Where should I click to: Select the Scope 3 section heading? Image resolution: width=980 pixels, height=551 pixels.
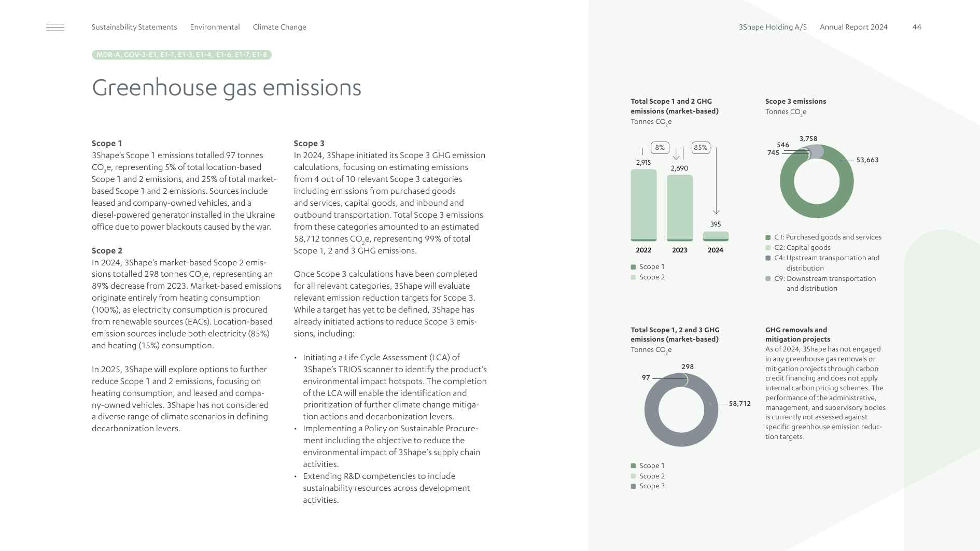click(309, 144)
